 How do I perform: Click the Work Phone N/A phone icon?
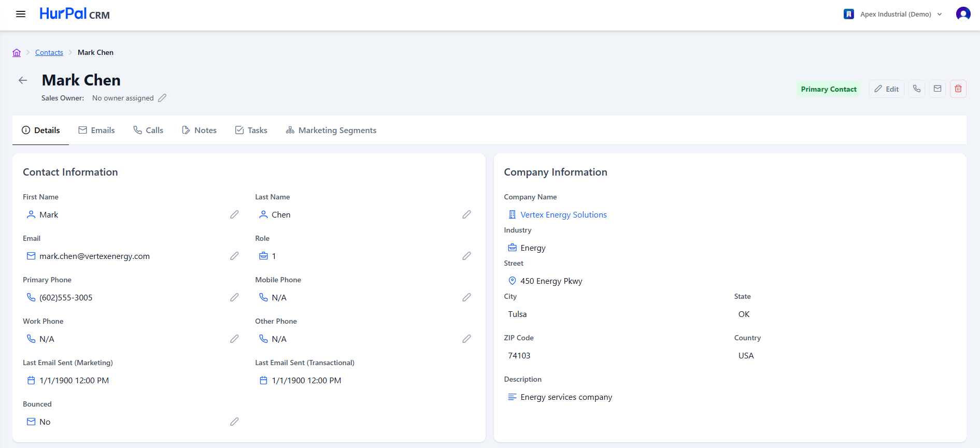coord(31,339)
